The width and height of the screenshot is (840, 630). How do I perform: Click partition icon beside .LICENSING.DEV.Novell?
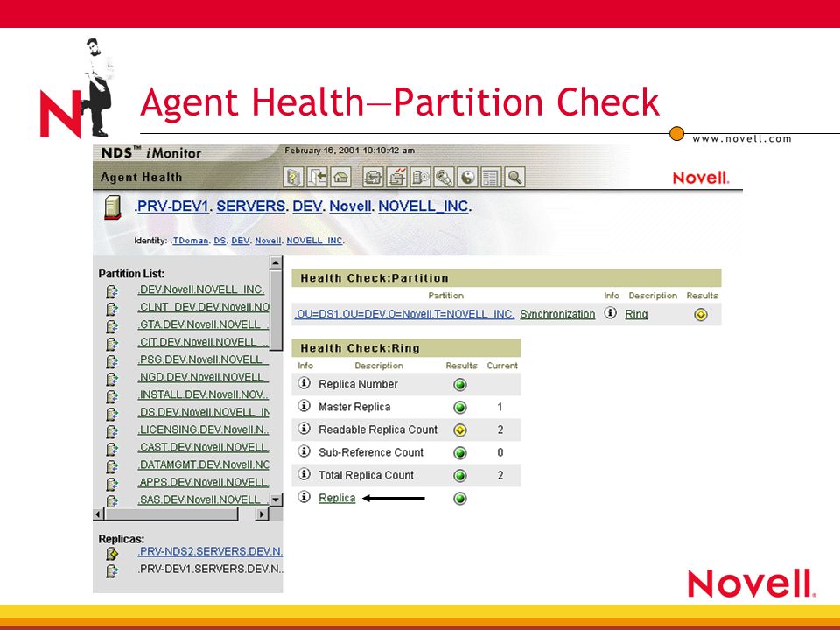112,431
